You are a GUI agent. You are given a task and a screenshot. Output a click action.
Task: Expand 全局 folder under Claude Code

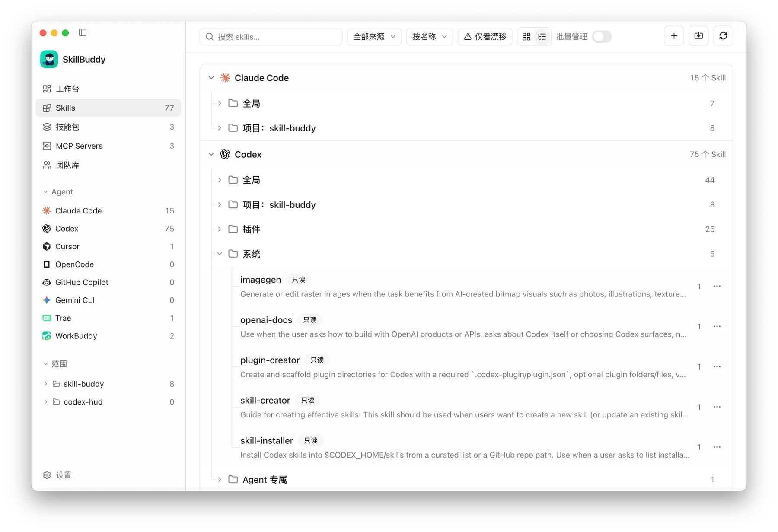pyautogui.click(x=220, y=103)
